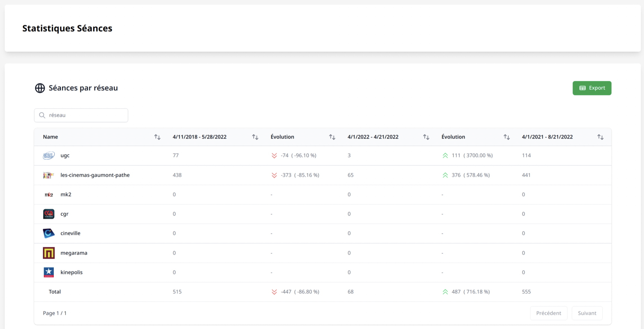Click the cineville network logo
644x329 pixels.
pos(49,233)
